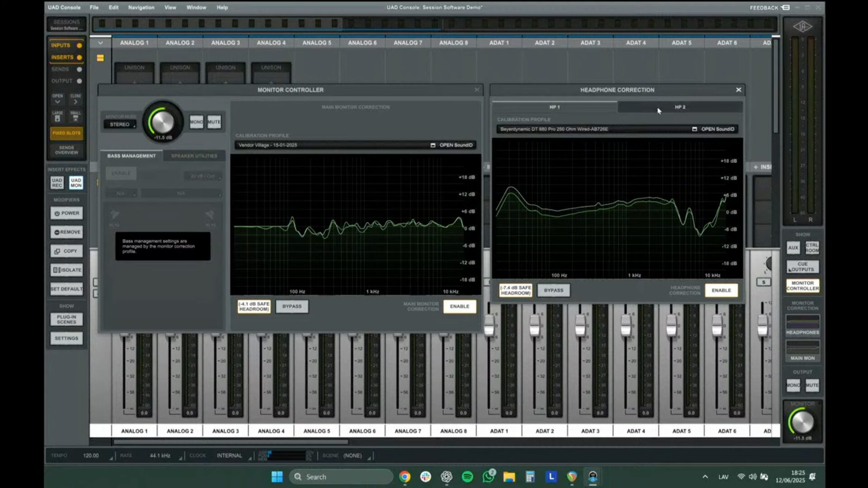This screenshot has width=868, height=488.
Task: Open WhatsApp from the taskbar
Action: (x=488, y=477)
